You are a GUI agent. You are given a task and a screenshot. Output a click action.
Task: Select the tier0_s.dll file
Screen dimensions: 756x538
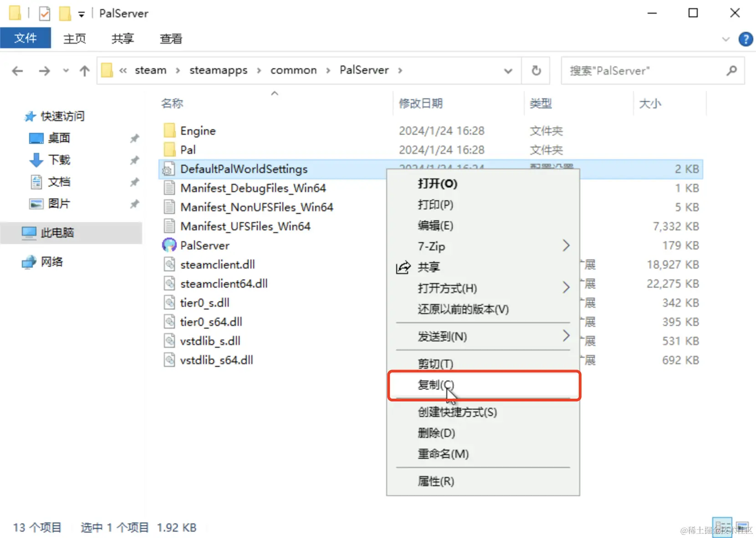click(204, 303)
